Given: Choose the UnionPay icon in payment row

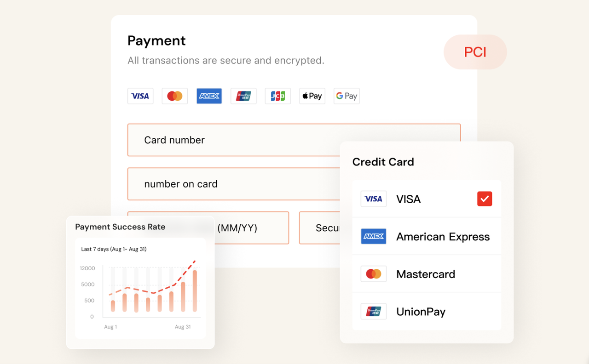Looking at the screenshot, I should point(243,96).
